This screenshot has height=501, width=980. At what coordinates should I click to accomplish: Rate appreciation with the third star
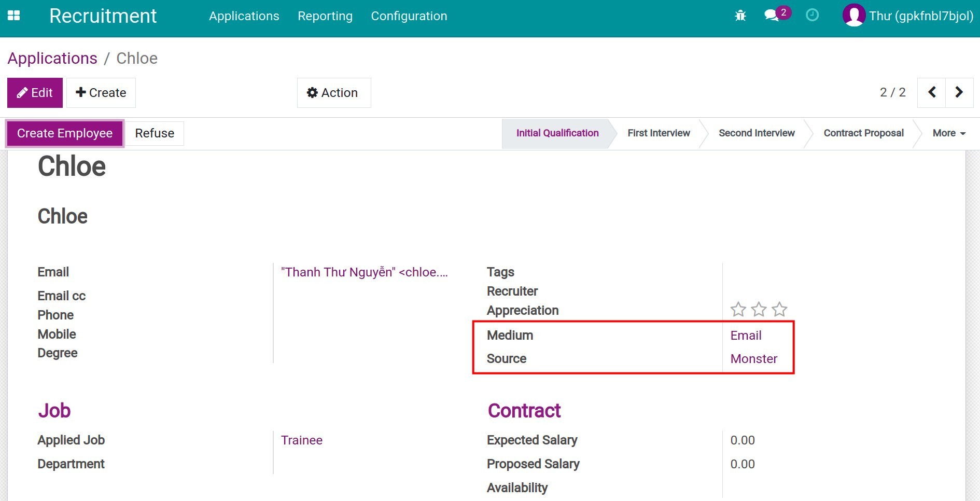pos(778,309)
